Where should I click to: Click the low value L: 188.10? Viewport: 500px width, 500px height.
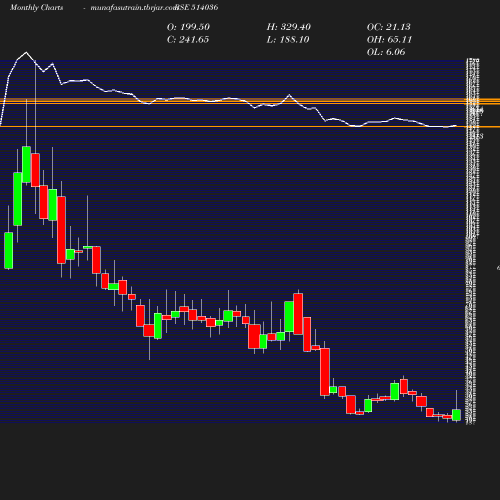pyautogui.click(x=288, y=40)
